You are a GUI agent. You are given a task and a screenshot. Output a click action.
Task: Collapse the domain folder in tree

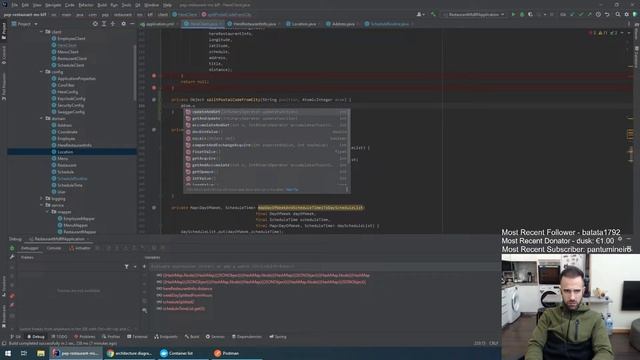coord(41,118)
